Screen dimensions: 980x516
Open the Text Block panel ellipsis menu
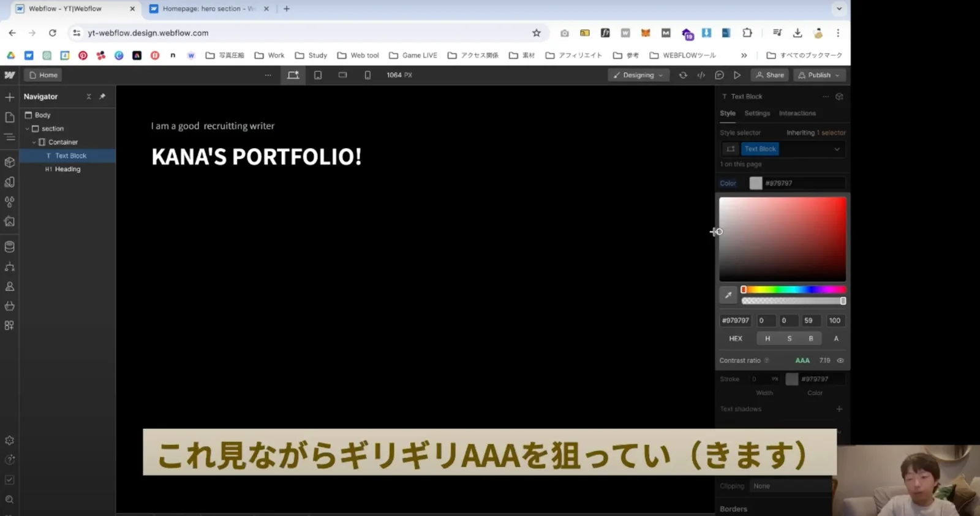point(826,97)
